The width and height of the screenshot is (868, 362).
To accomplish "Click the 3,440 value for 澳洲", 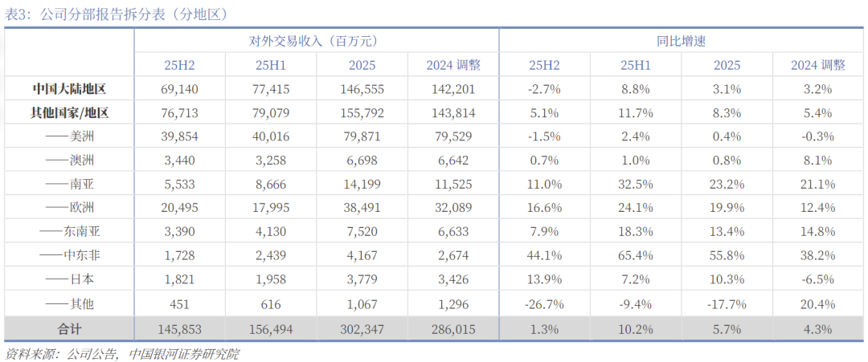I will coord(179,161).
